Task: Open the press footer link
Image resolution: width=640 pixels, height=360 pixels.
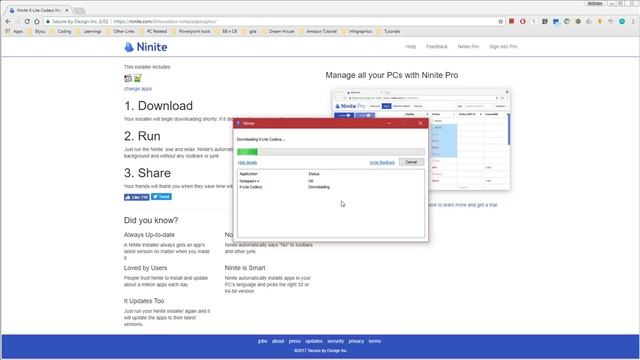Action: click(295, 341)
